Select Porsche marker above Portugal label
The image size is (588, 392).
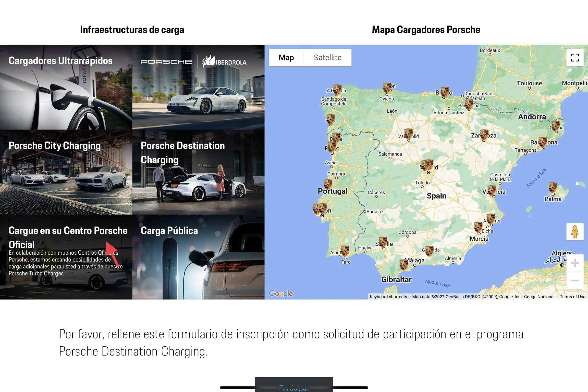coord(328,184)
